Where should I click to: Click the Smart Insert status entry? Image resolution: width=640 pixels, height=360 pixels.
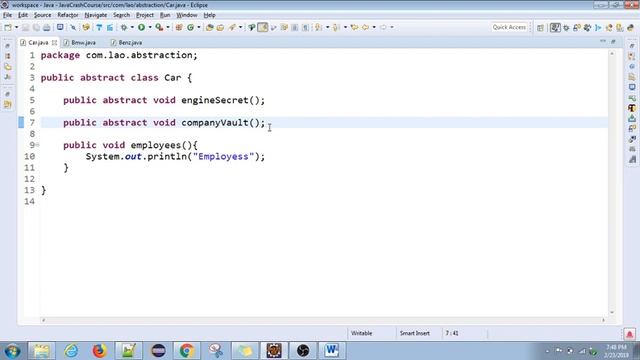[x=415, y=333]
